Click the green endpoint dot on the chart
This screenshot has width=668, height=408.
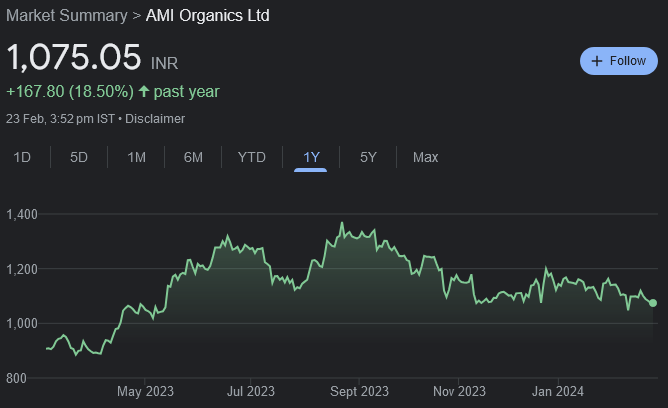pyautogui.click(x=653, y=303)
